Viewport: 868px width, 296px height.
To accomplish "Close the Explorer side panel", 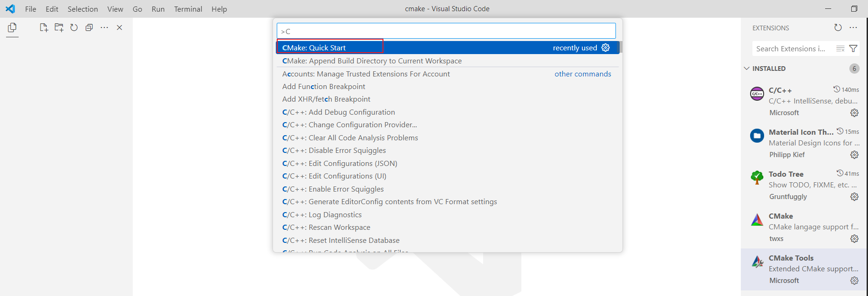I will coord(119,28).
